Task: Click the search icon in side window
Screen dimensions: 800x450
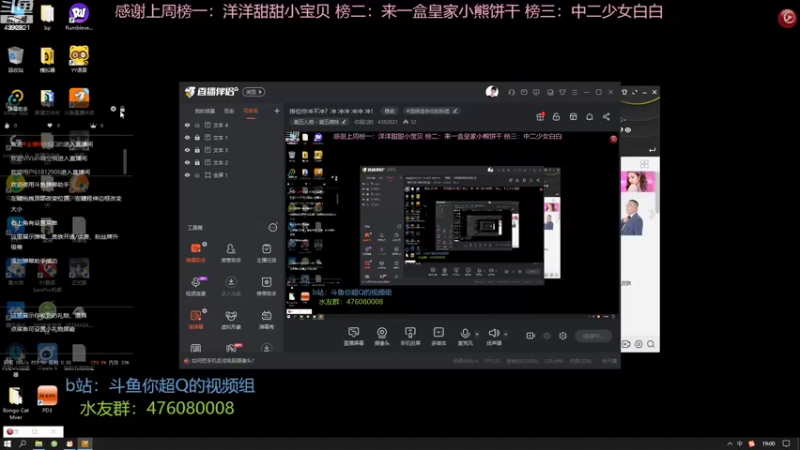Action: pyautogui.click(x=651, y=344)
